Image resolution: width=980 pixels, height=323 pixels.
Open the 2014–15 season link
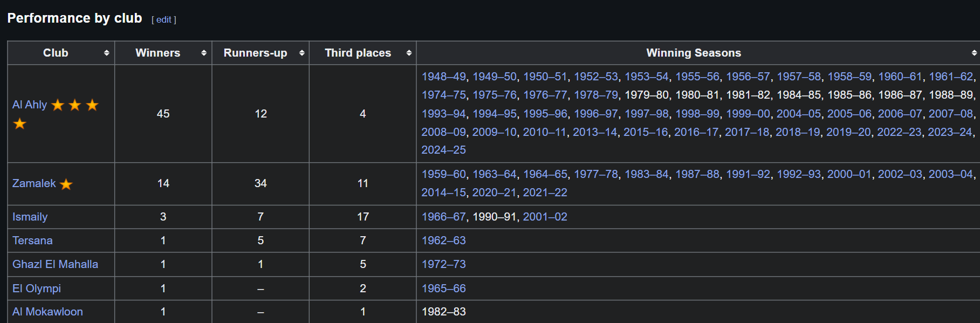coord(443,193)
